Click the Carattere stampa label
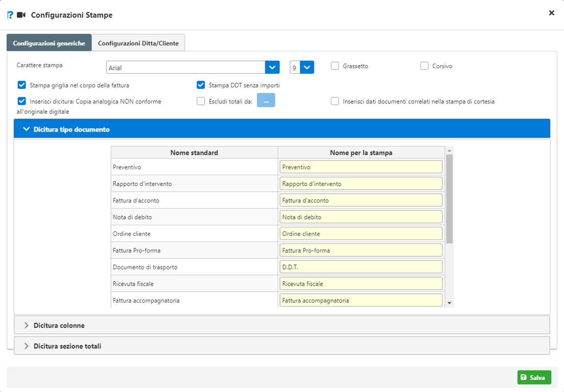The image size is (564, 392). 40,65
